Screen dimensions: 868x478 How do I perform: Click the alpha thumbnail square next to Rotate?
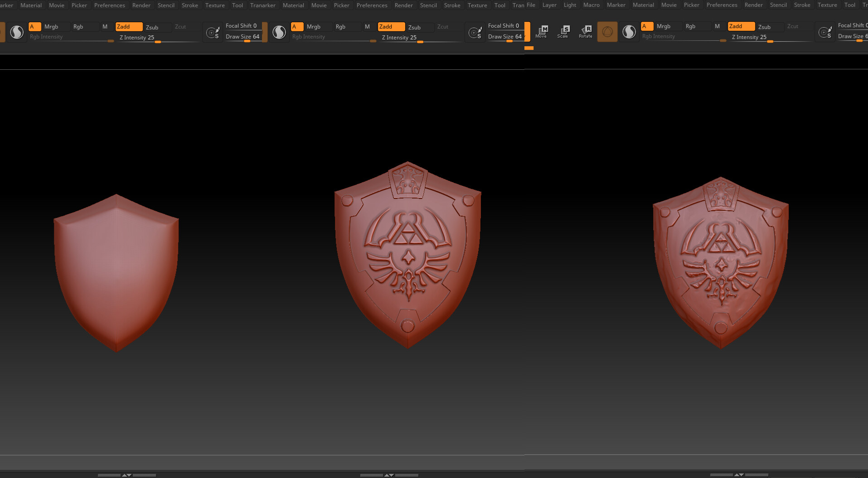tap(607, 32)
